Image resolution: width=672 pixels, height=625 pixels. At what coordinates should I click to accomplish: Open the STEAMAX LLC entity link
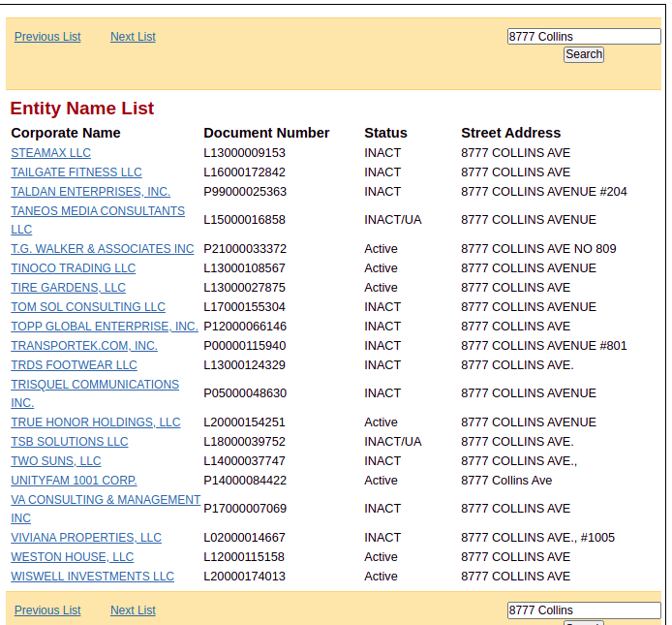50,153
